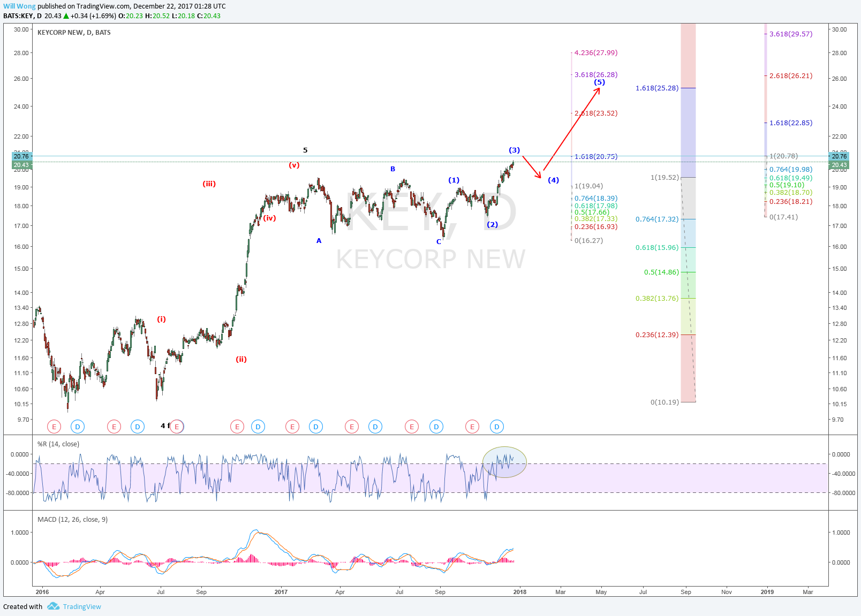The width and height of the screenshot is (861, 616).
Task: Click the October 2017 earnings E marker
Action: coord(472,427)
